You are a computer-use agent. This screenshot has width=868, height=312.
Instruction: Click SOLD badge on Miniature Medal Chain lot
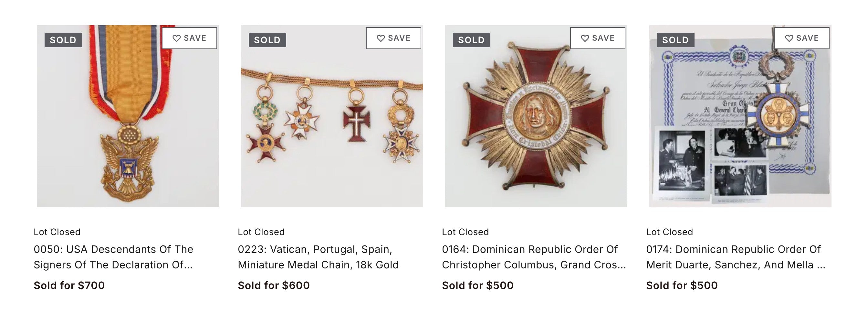point(267,40)
